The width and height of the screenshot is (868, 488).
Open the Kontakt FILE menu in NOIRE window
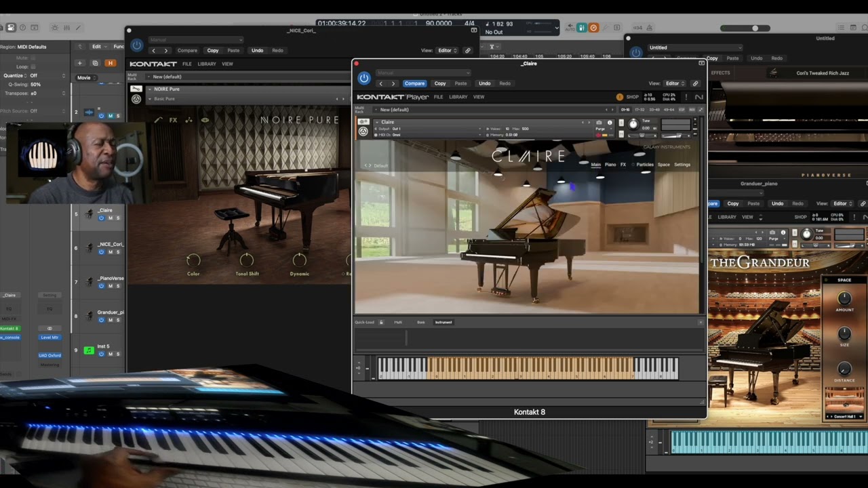click(186, 64)
